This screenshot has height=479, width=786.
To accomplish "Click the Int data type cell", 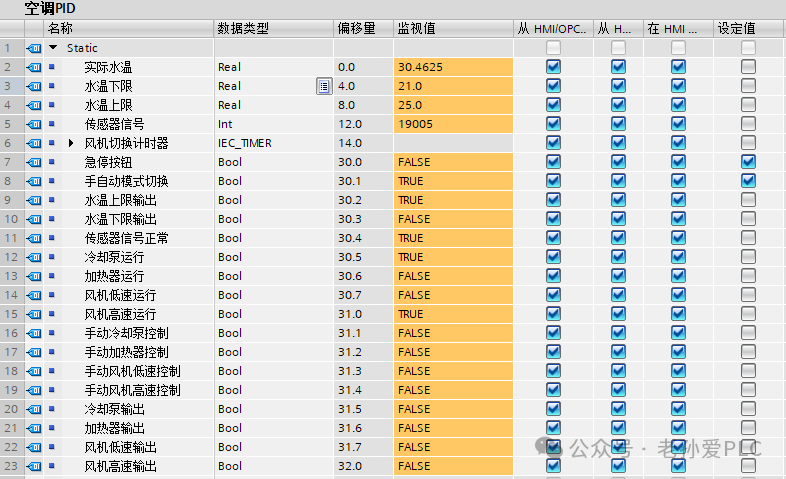I will point(274,124).
